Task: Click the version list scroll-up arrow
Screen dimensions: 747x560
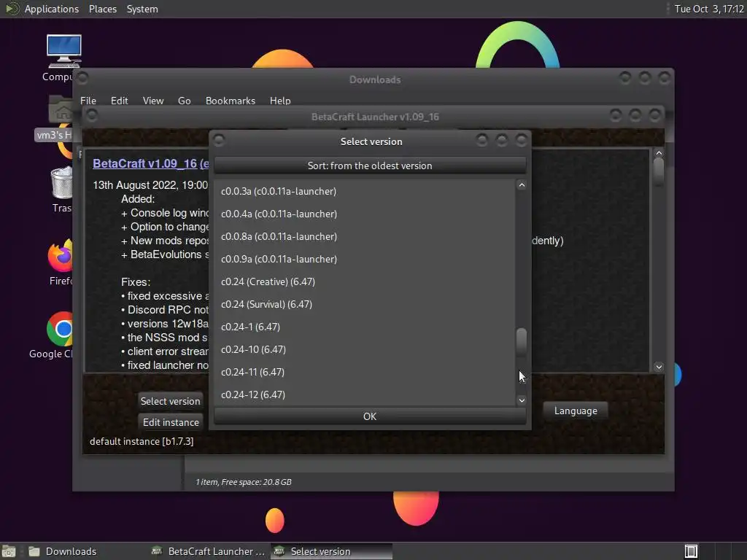Action: (522, 185)
